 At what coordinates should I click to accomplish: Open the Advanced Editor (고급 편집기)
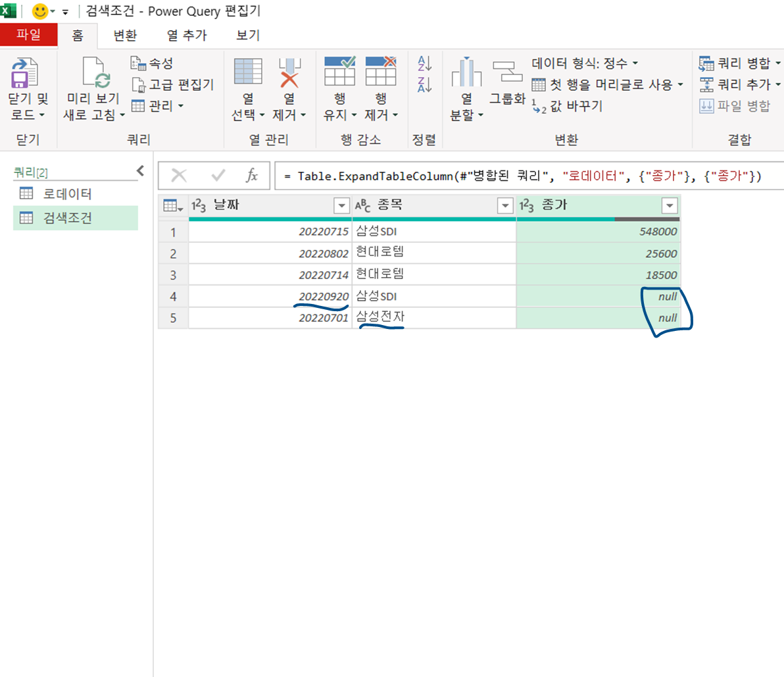click(x=172, y=84)
